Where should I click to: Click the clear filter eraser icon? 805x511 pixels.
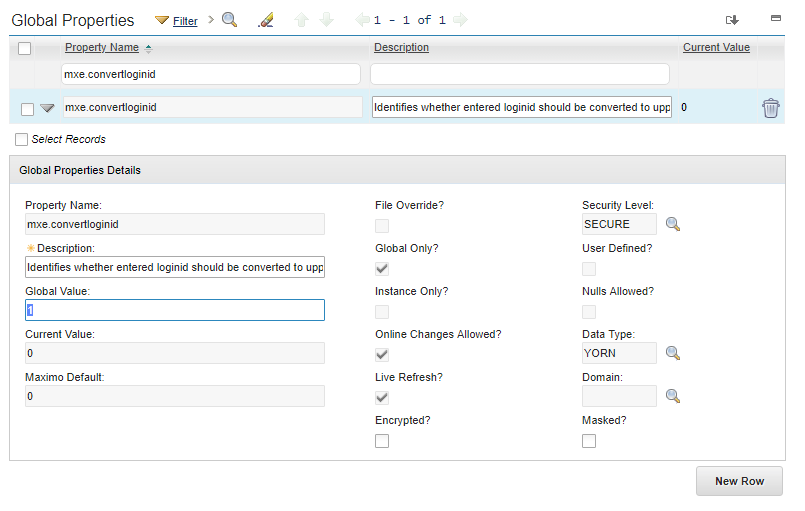[x=266, y=20]
